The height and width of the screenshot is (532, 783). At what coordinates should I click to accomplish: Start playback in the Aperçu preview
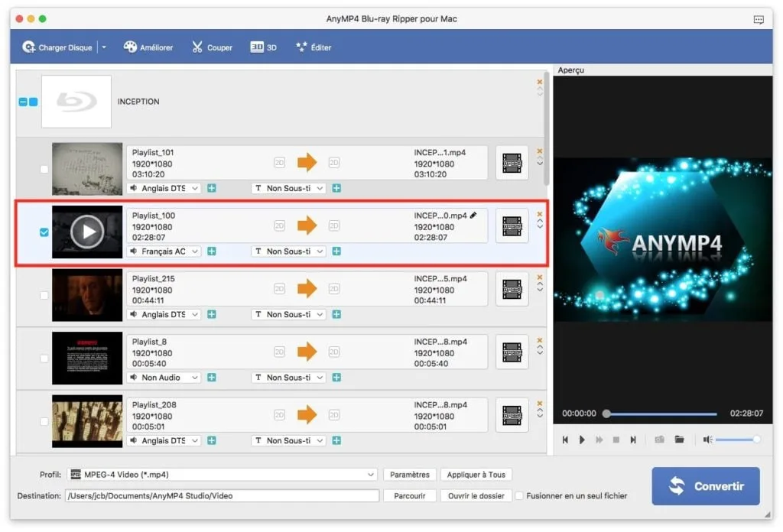[x=582, y=440]
